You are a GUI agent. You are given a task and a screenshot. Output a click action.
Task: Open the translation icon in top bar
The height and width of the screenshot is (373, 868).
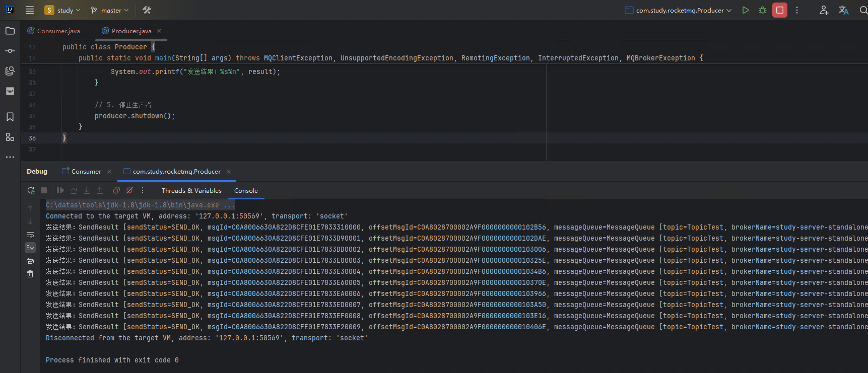(x=843, y=10)
